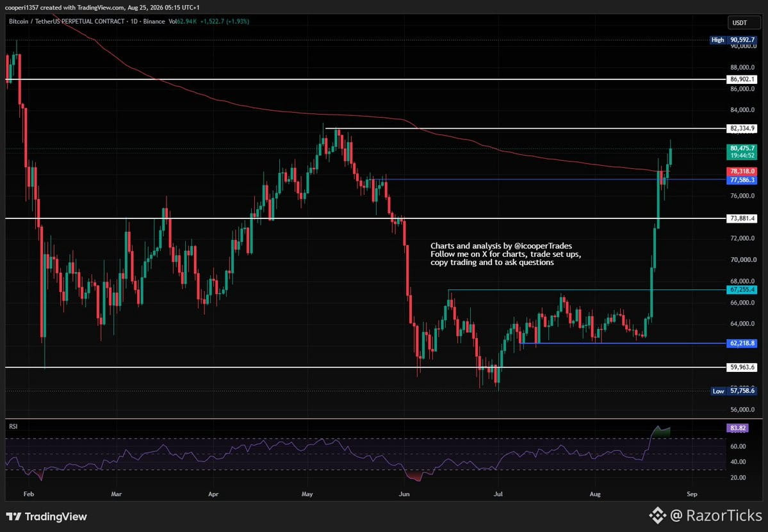Viewport: 768px width, 532px height.
Task: Click the RSI indicator title
Action: (13, 427)
